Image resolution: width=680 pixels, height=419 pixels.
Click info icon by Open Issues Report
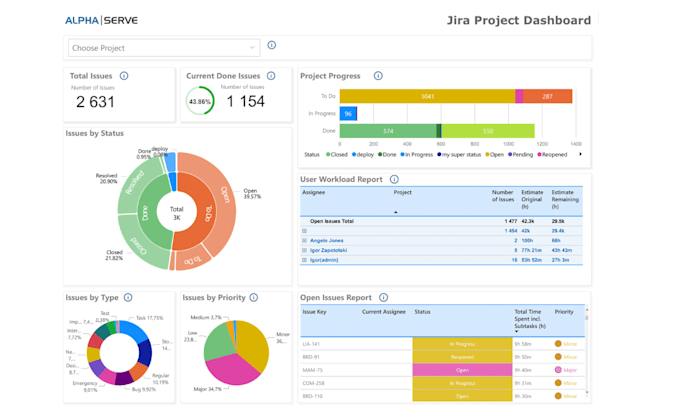click(383, 298)
